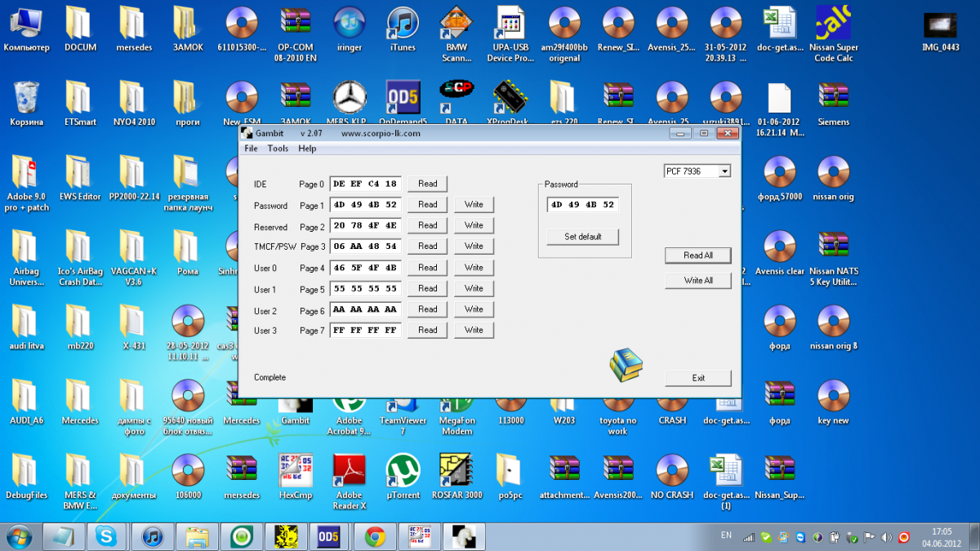Click Write for Password Page 1
This screenshot has width=980, height=551.
[x=474, y=204]
